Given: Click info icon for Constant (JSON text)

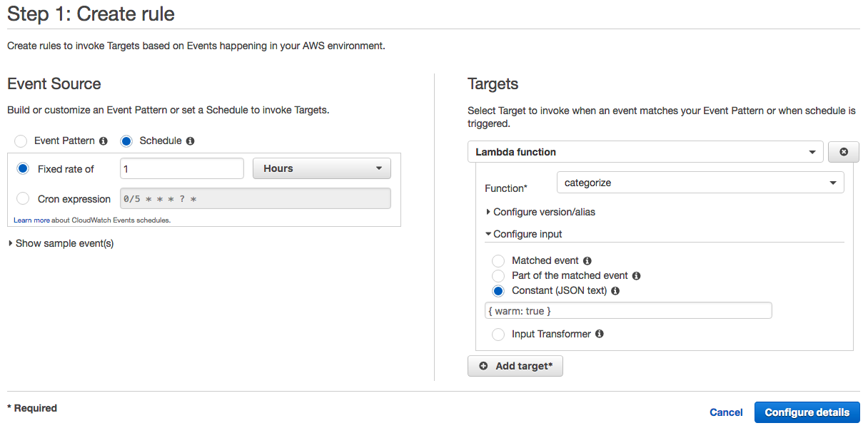Looking at the screenshot, I should point(617,290).
